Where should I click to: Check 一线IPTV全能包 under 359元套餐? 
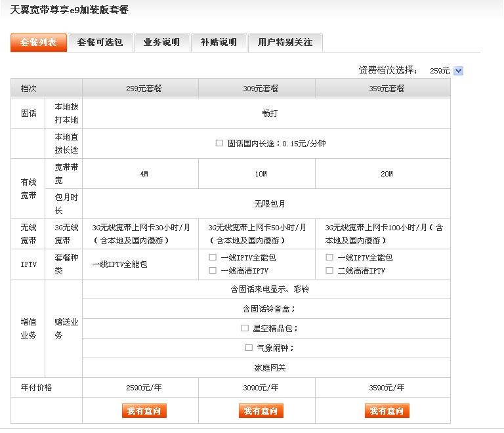click(329, 257)
